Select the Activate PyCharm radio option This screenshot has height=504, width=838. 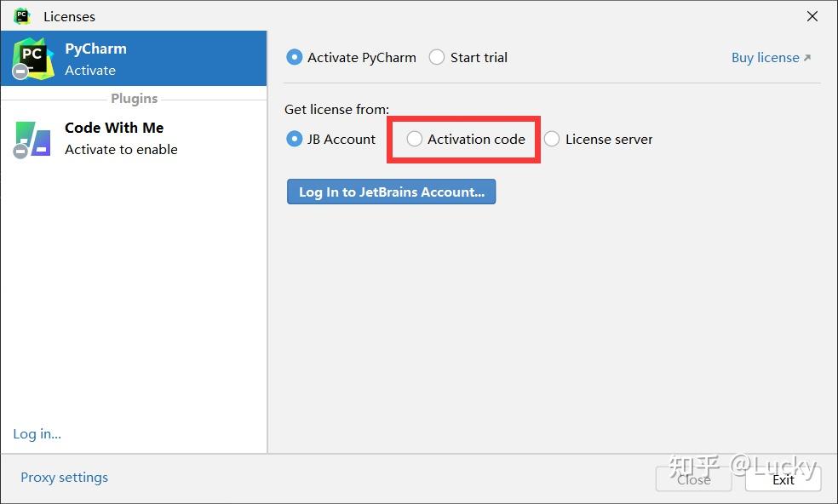(295, 58)
